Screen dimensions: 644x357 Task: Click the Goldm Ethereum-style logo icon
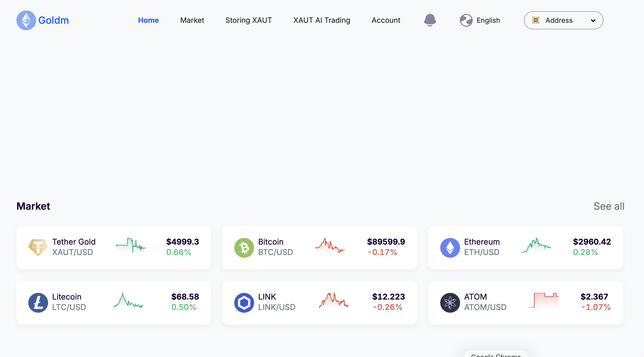pos(26,20)
